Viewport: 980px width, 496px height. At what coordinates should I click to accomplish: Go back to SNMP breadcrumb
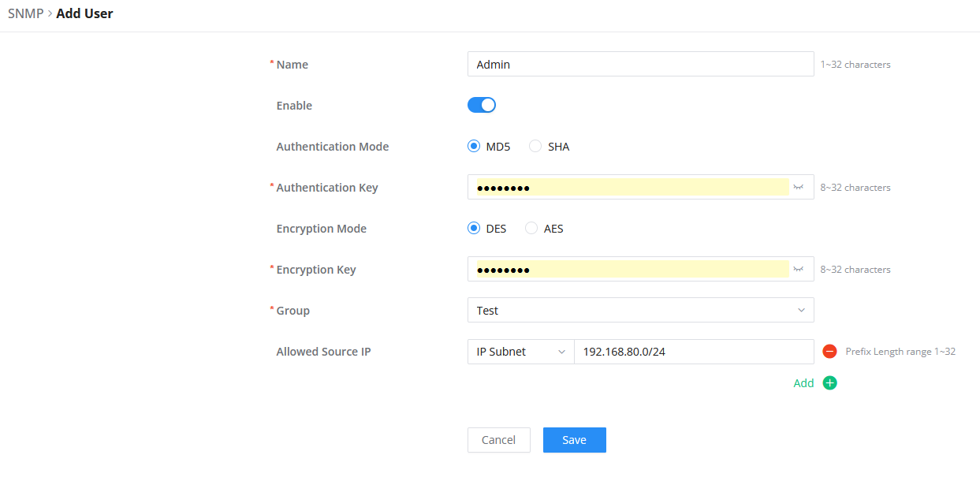coord(25,13)
